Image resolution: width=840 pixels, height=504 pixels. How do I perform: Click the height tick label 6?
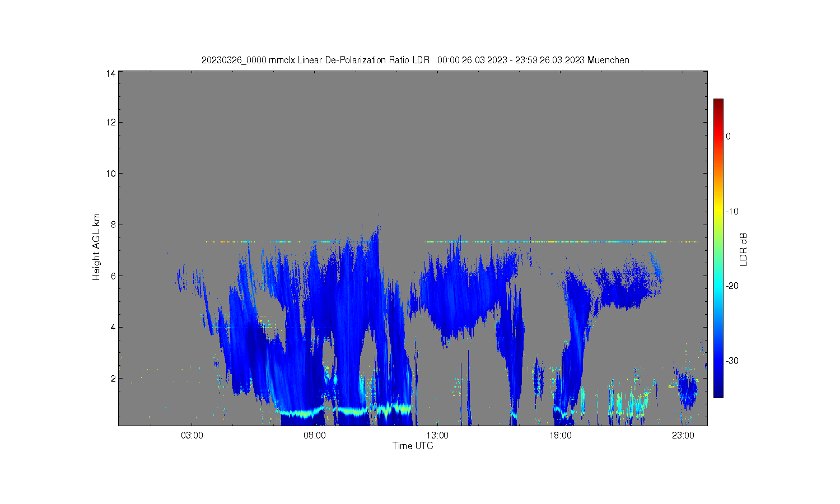pyautogui.click(x=113, y=276)
